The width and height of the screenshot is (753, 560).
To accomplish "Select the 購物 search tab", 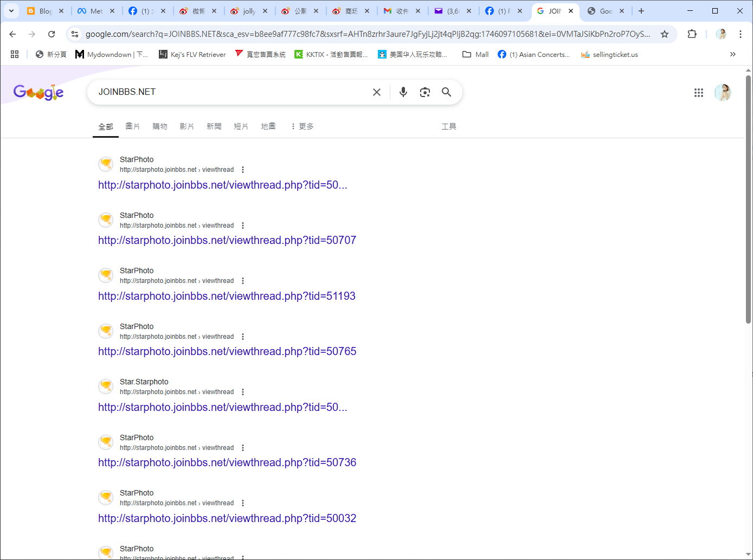I will [160, 126].
